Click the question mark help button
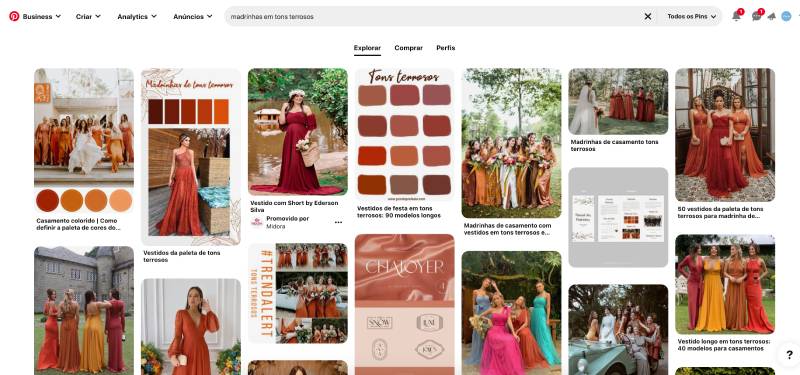800x375 pixels. point(789,355)
